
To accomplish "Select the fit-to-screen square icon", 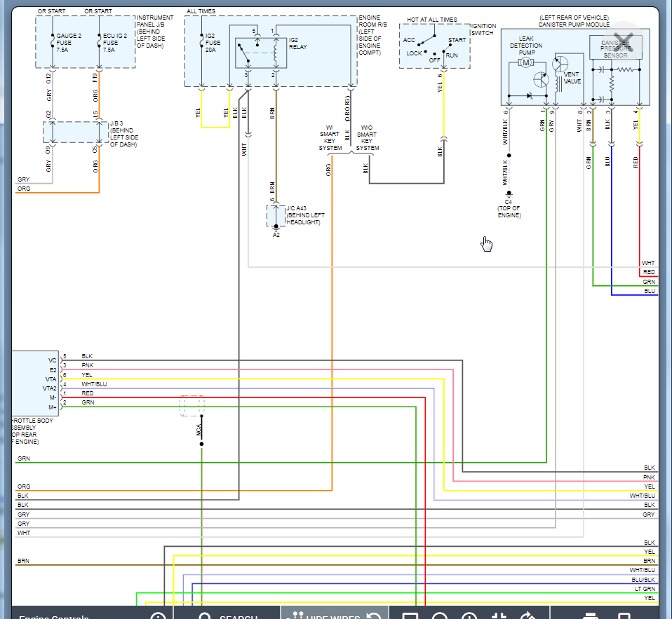I will 409,615.
